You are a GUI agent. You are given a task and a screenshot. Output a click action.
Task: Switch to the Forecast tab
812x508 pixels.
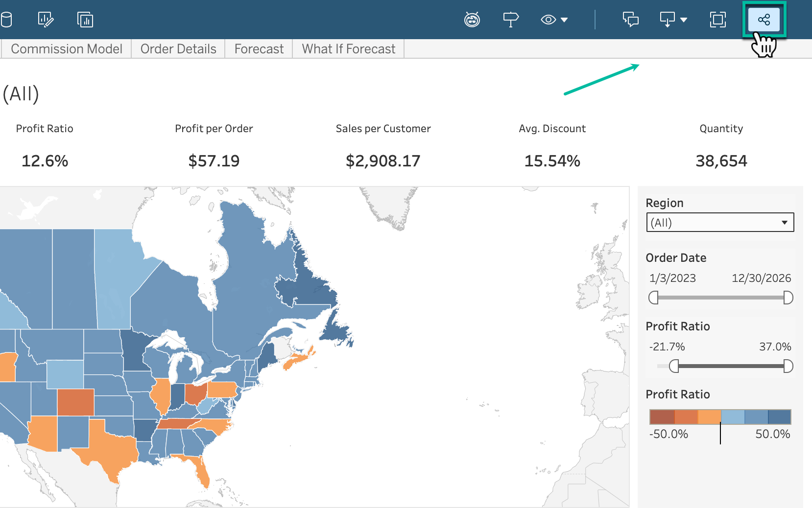click(259, 48)
